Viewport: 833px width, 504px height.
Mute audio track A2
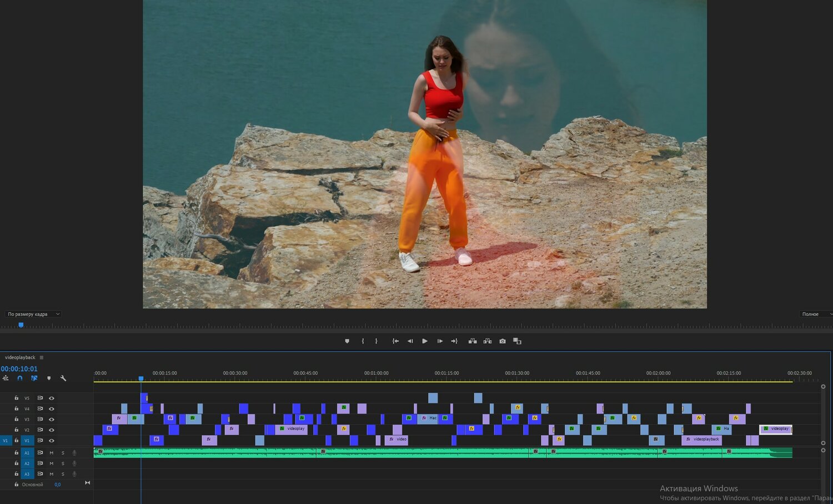[52, 463]
